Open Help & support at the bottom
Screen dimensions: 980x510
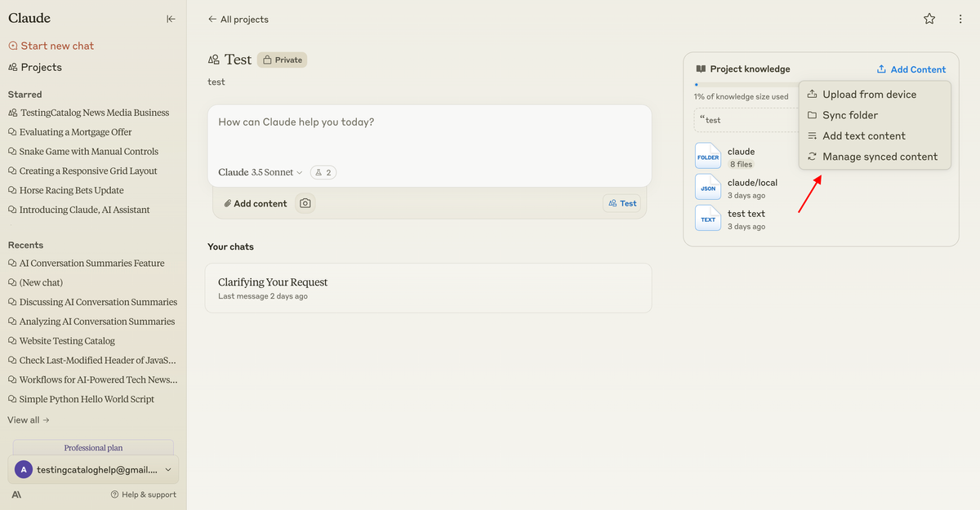click(x=144, y=494)
